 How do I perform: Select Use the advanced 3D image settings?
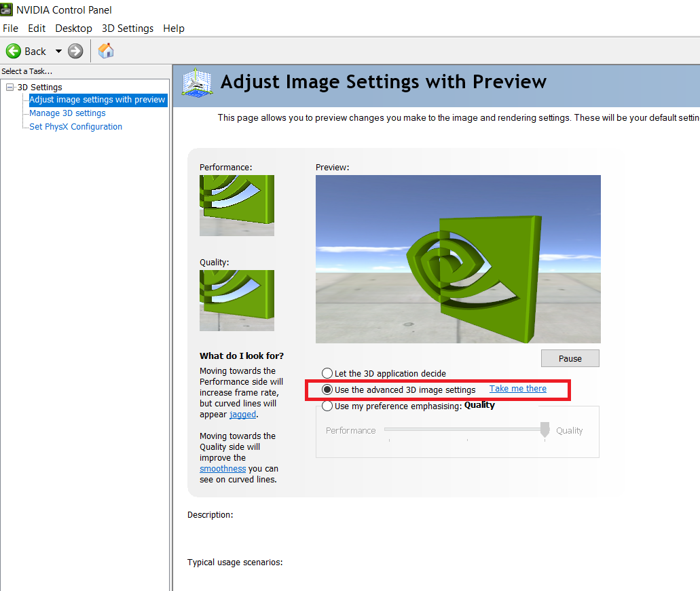[399, 390]
